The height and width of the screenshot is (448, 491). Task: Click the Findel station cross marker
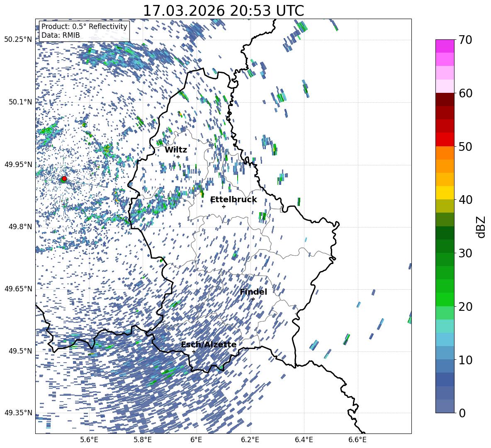[x=253, y=299]
